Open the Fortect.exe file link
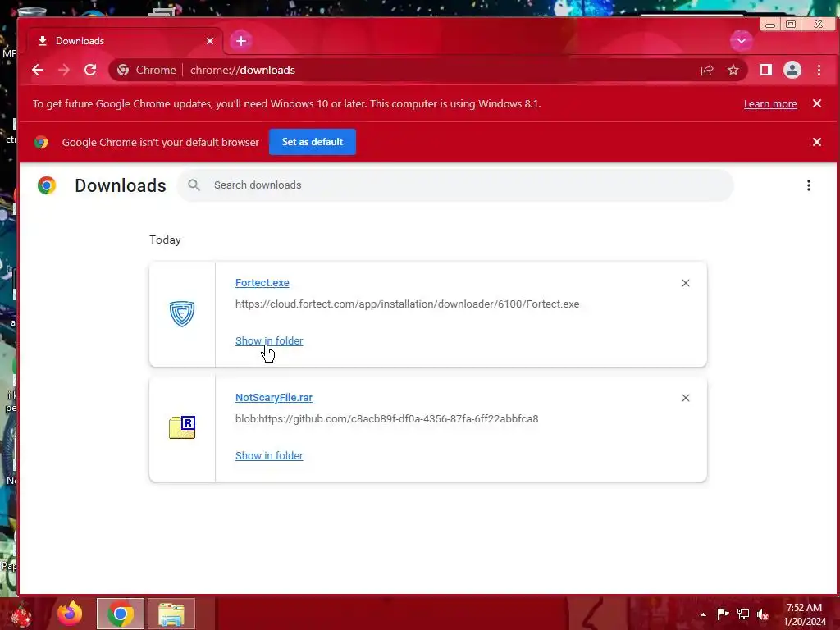840x630 pixels. [x=262, y=283]
